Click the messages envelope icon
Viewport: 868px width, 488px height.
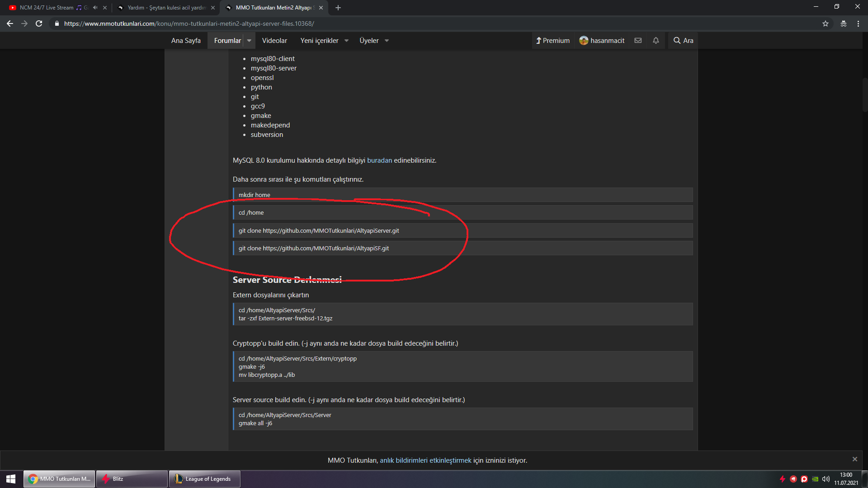(637, 41)
